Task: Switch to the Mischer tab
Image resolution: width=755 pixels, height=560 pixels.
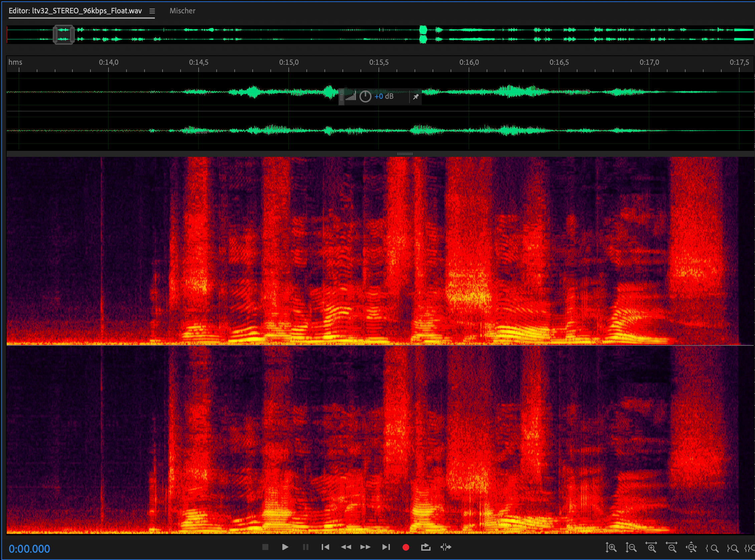Action: click(182, 11)
